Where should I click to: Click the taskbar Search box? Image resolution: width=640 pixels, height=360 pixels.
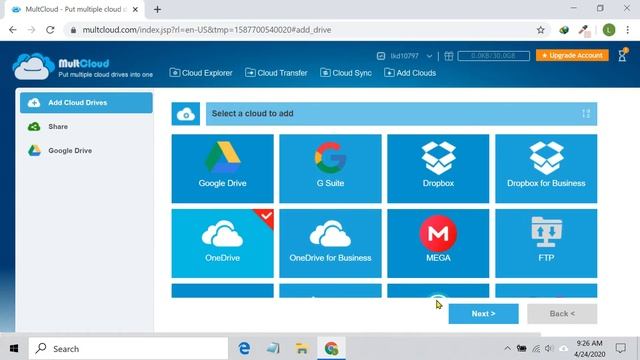tap(128, 349)
